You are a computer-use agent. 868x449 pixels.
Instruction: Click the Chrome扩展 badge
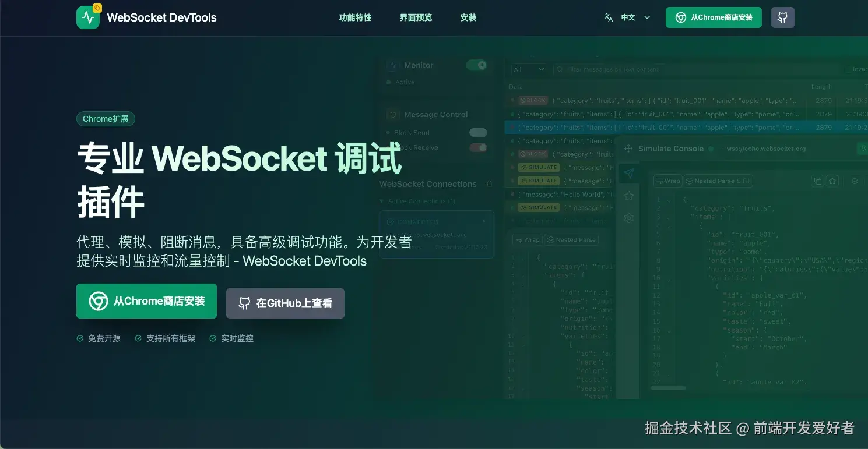[x=106, y=119]
